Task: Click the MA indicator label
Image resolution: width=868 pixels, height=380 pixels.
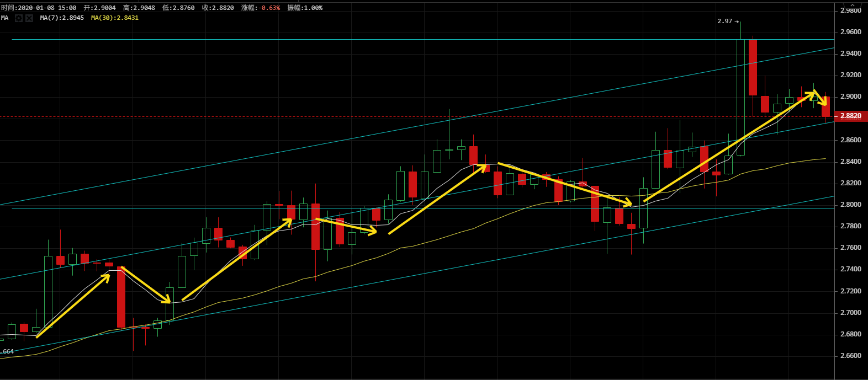Action: [x=4, y=18]
